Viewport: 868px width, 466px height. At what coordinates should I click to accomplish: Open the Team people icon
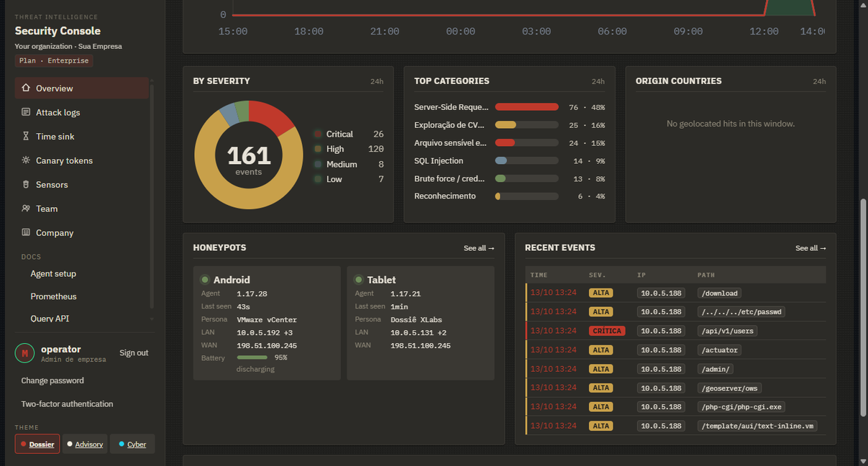[26, 209]
